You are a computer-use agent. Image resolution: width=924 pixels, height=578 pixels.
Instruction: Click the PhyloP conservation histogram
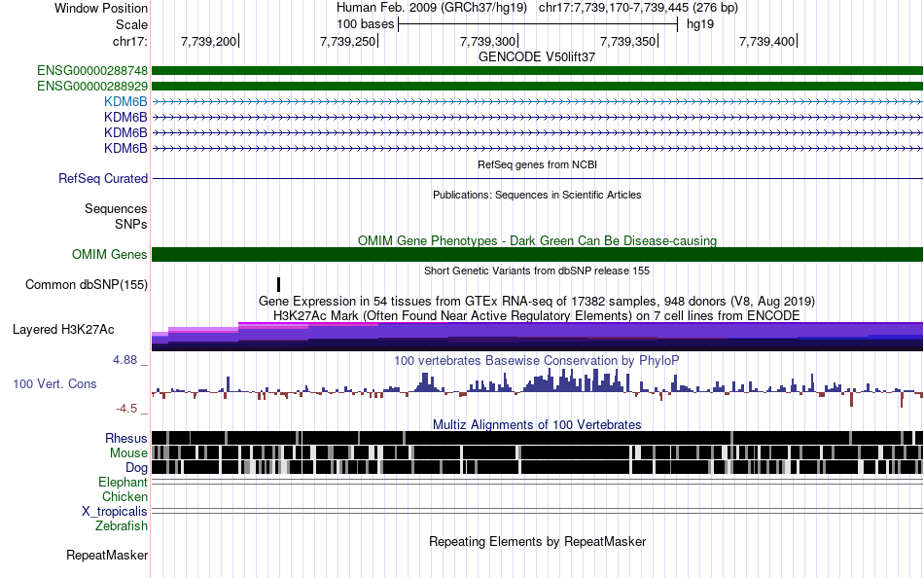point(538,385)
